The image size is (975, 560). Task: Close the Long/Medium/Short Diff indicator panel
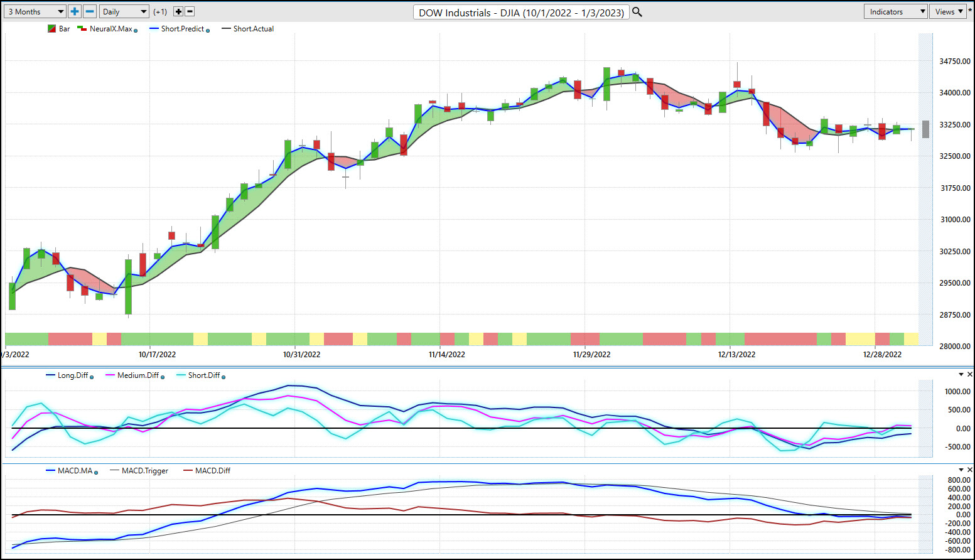[969, 375]
